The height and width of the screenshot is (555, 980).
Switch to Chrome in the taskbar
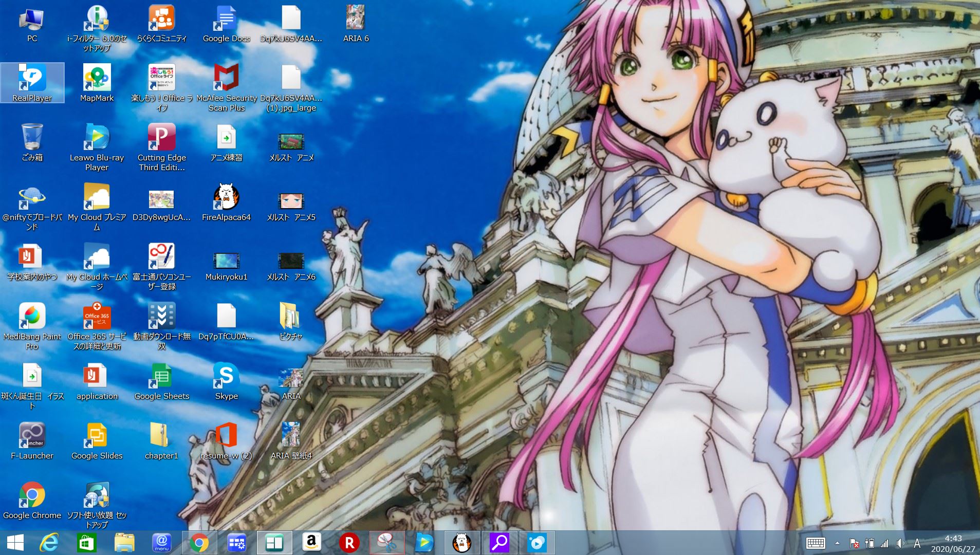pos(199,543)
